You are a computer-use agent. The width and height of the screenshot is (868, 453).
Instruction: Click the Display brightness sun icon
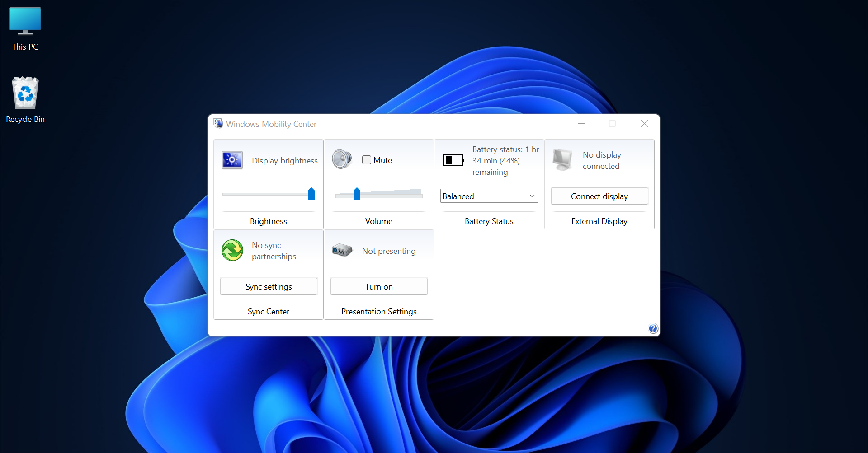click(232, 160)
